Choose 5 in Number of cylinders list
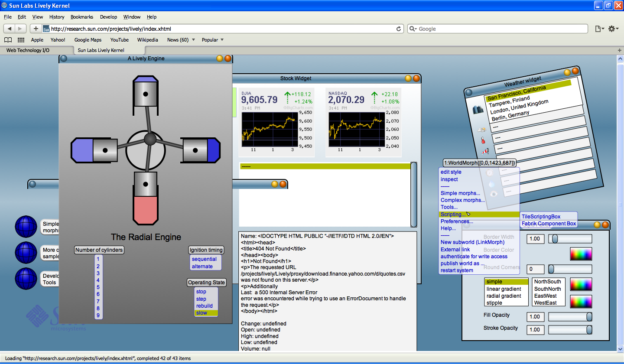624x364 pixels. (98, 287)
